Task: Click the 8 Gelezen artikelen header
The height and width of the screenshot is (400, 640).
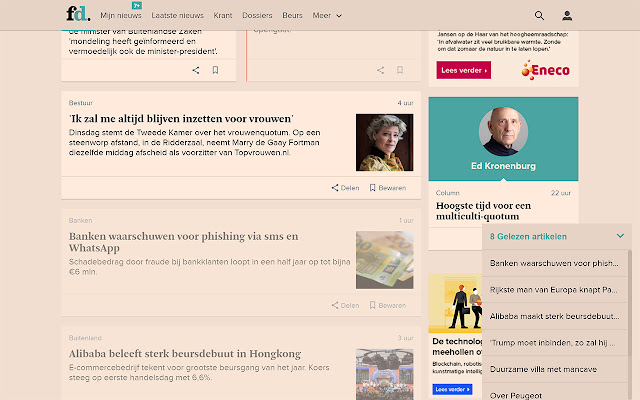Action: pos(557,236)
